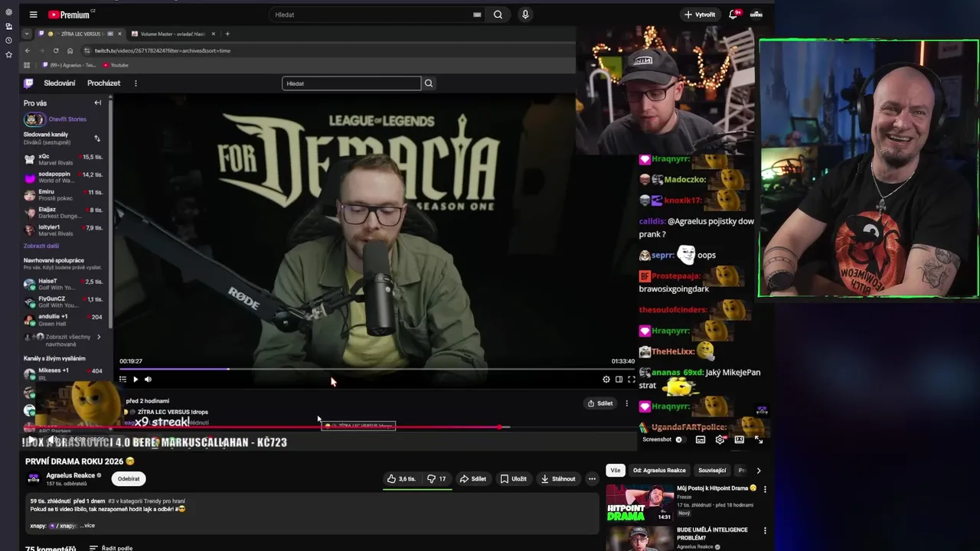Toggle Twitch theatre mode icon
980x551 pixels.
pyautogui.click(x=619, y=380)
